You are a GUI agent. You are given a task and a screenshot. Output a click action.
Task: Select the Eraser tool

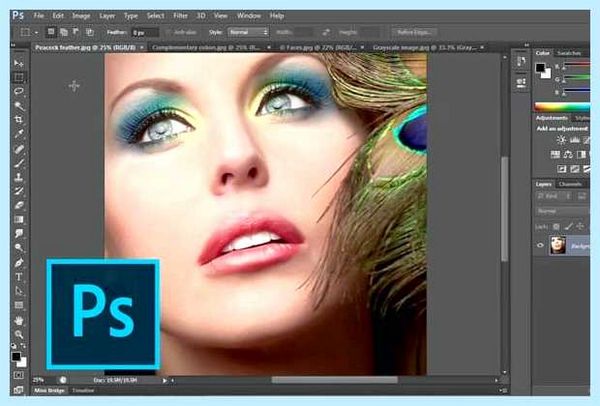(x=18, y=205)
